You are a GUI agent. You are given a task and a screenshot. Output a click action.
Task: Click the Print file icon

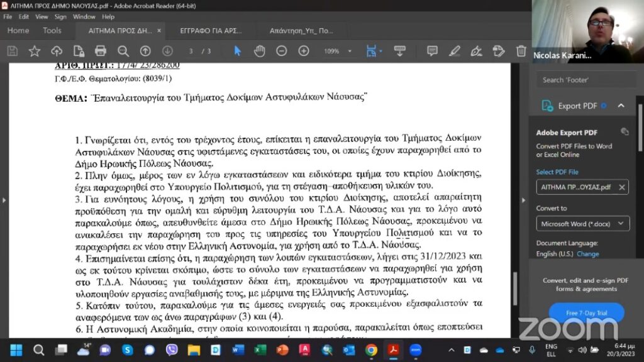(101, 51)
